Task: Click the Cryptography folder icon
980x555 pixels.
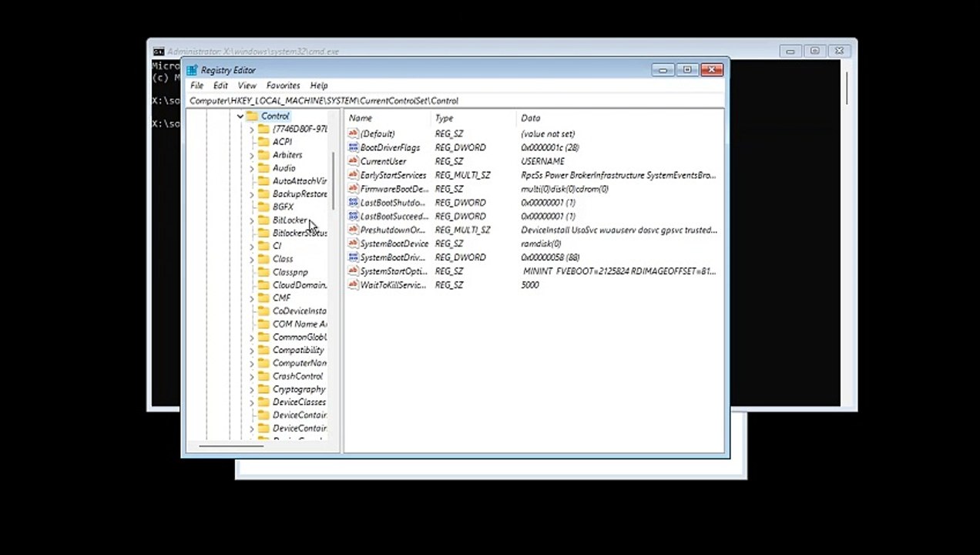Action: [x=263, y=389]
